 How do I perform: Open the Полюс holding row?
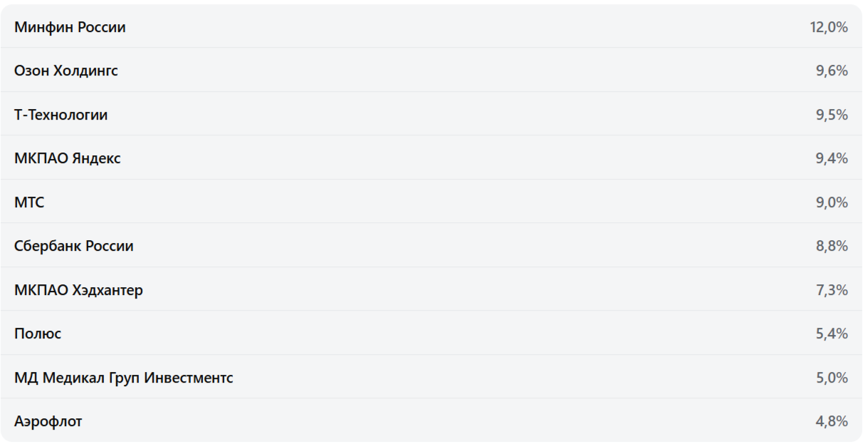click(x=38, y=334)
